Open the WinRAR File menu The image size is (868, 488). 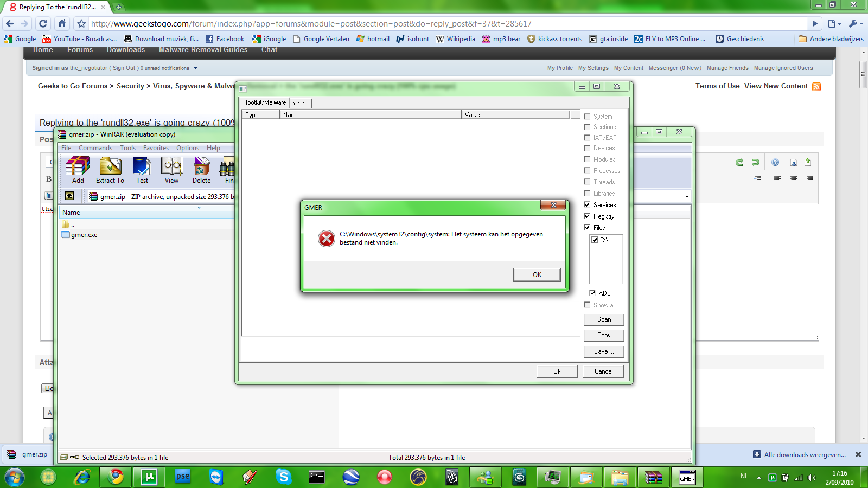pos(66,148)
